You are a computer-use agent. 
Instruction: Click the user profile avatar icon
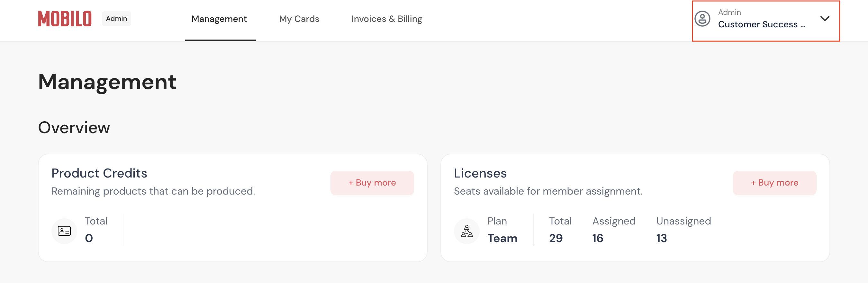(x=702, y=19)
